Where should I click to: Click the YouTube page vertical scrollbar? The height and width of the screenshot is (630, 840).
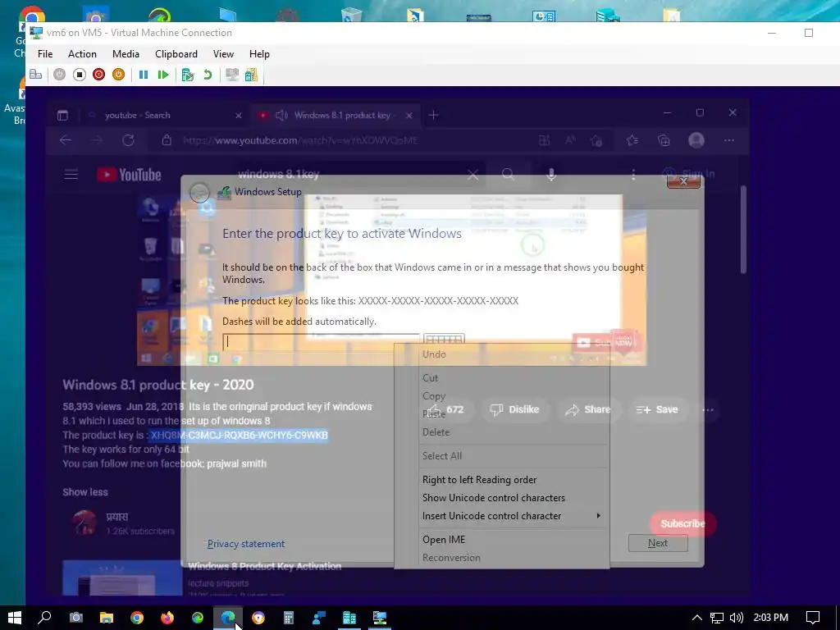(x=743, y=231)
